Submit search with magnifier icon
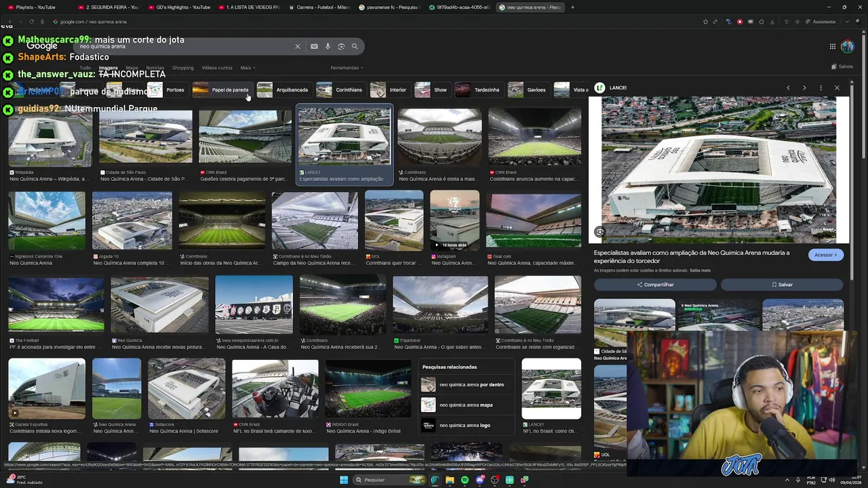 coord(355,46)
